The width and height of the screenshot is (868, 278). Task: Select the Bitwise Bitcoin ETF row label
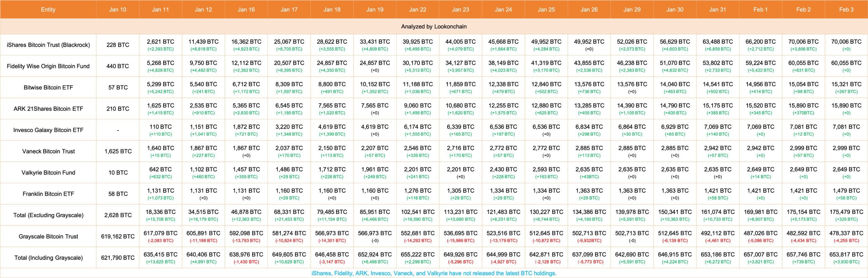click(48, 88)
